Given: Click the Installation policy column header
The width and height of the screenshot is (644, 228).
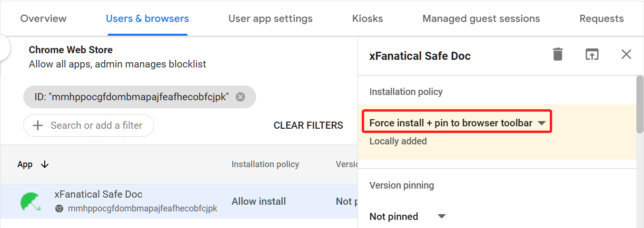Looking at the screenshot, I should (265, 164).
